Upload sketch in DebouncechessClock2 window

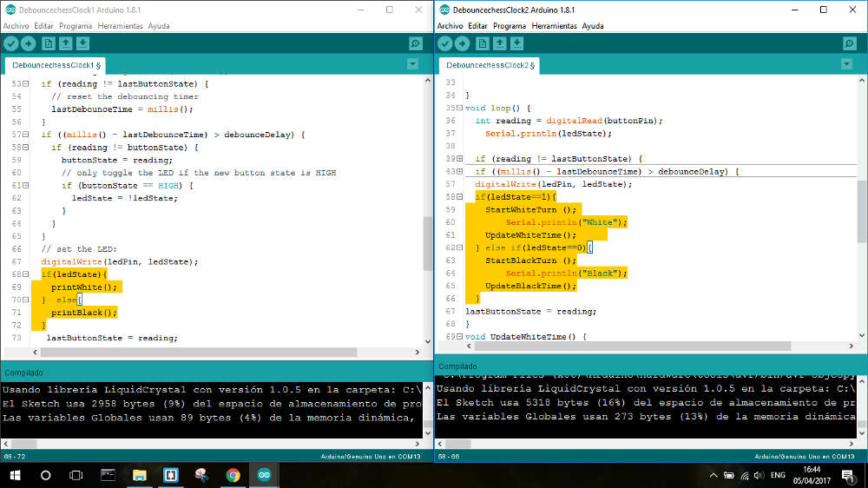point(463,43)
